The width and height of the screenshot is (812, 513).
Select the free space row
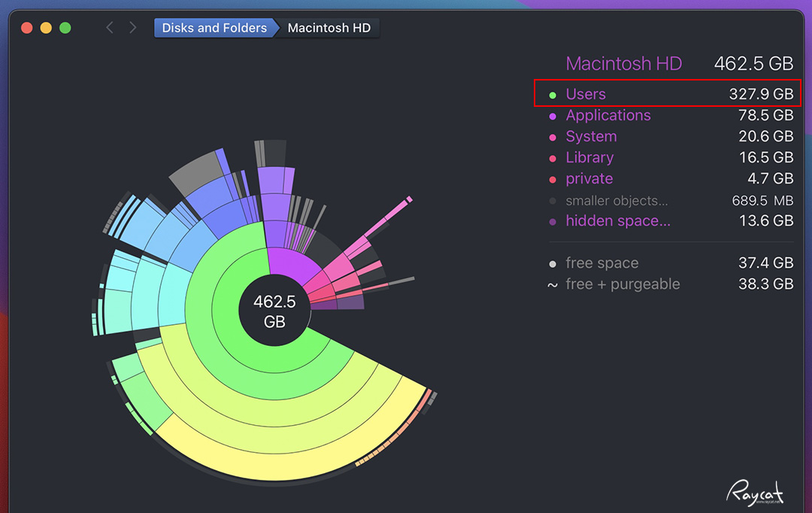click(671, 263)
